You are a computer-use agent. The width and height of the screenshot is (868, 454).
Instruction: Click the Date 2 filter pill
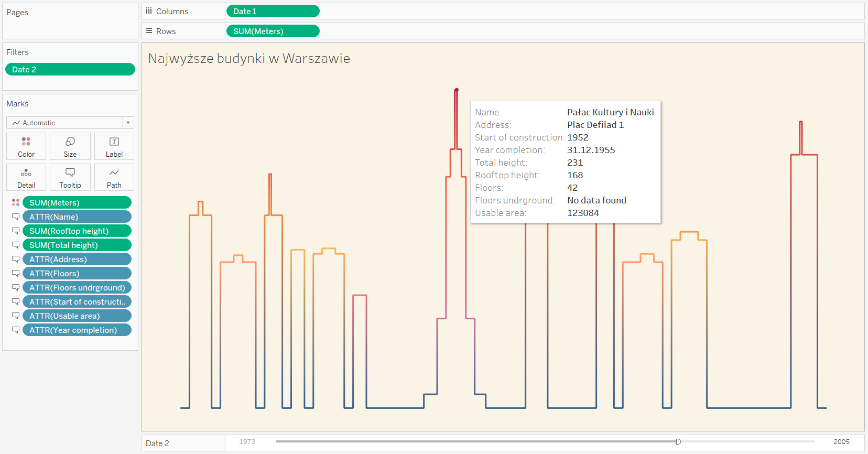pos(70,69)
